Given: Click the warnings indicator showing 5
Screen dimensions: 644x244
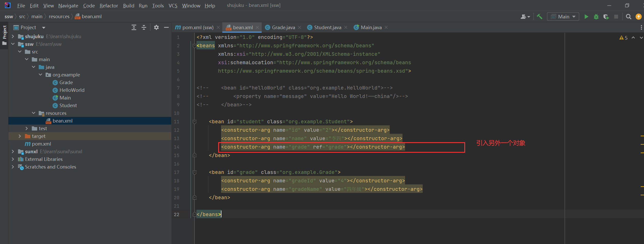Looking at the screenshot, I should [623, 38].
